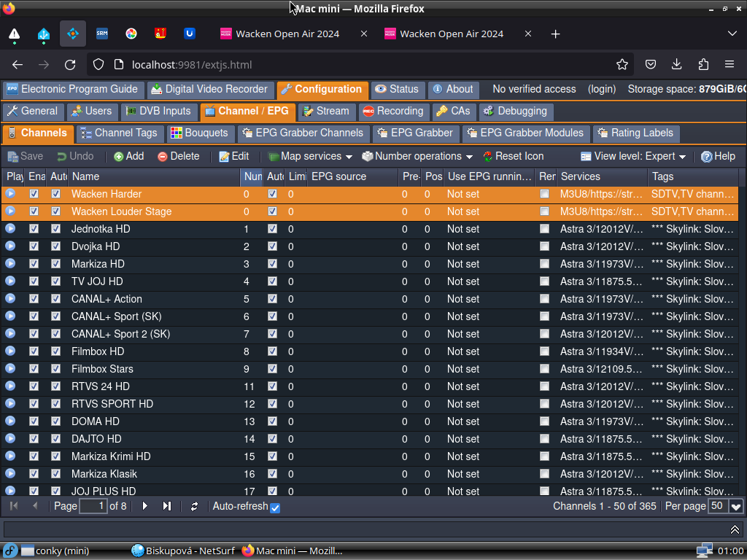Sort by the Name column header
The height and width of the screenshot is (560, 747).
(154, 176)
